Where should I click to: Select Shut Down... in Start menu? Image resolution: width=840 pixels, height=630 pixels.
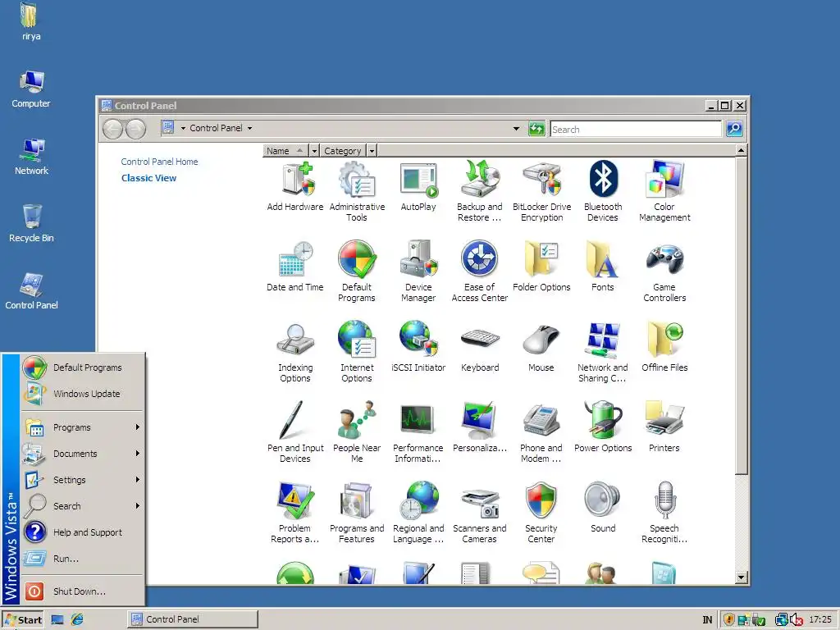pos(83,591)
